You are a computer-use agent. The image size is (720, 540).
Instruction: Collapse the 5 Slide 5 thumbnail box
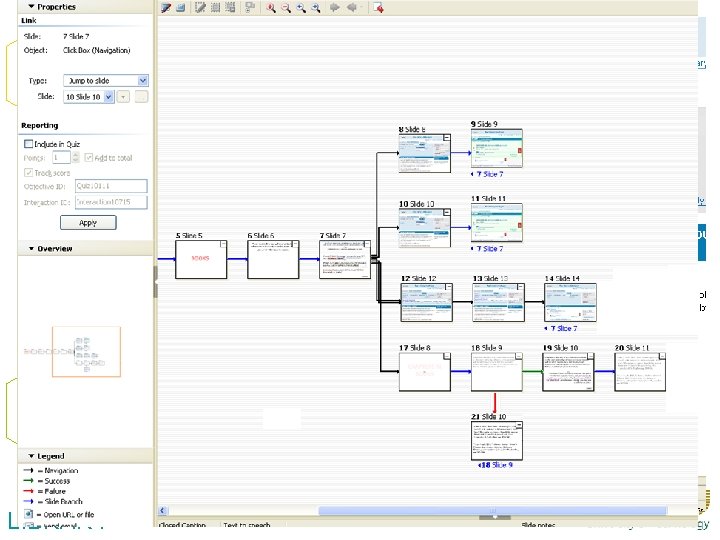[223, 244]
